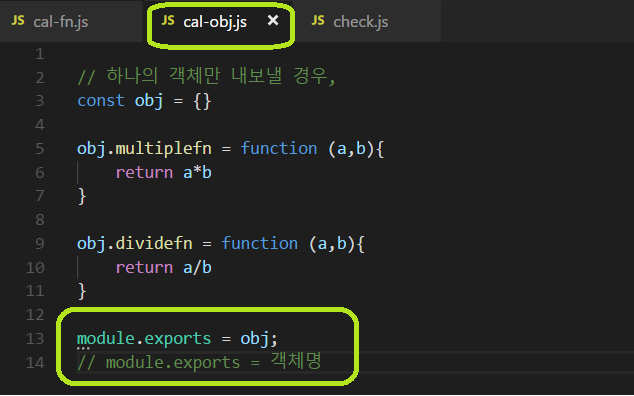Click 'const obj = {}' declaration text
The height and width of the screenshot is (396, 634).
click(x=144, y=101)
